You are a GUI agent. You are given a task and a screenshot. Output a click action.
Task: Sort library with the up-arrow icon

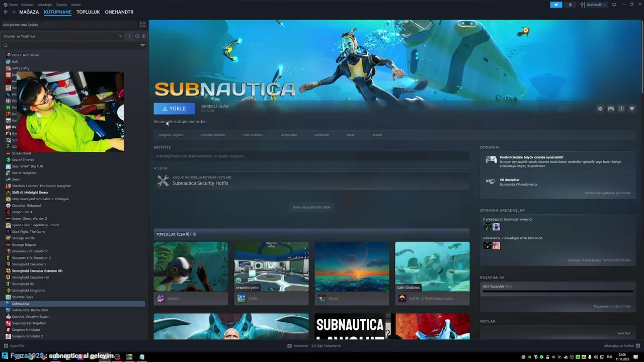[x=129, y=36]
